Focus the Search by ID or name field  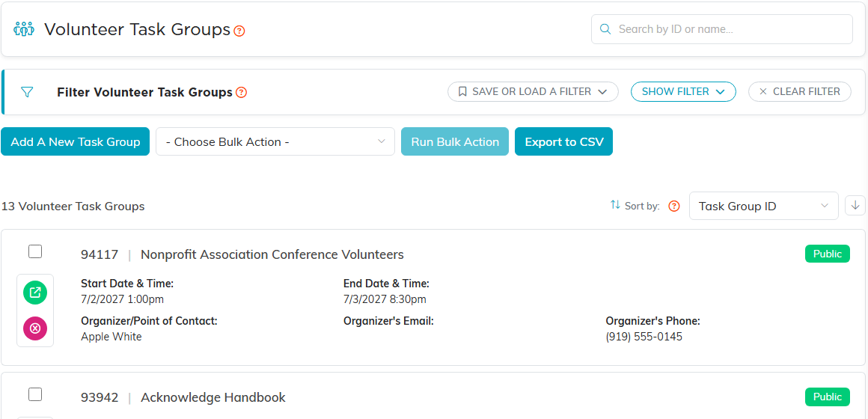click(x=722, y=28)
